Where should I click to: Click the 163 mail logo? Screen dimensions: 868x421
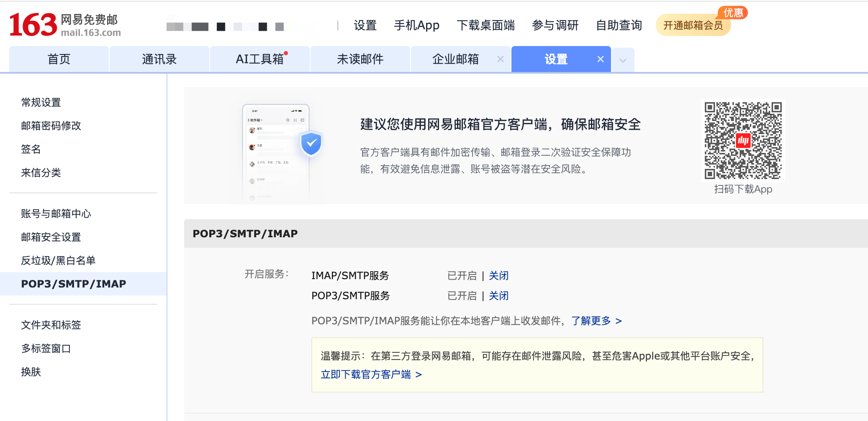pyautogui.click(x=65, y=25)
